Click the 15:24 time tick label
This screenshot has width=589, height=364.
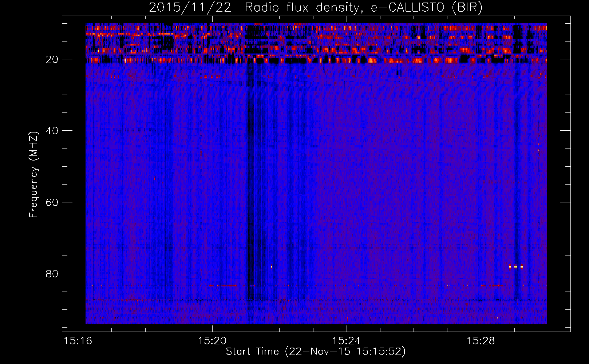[347, 341]
